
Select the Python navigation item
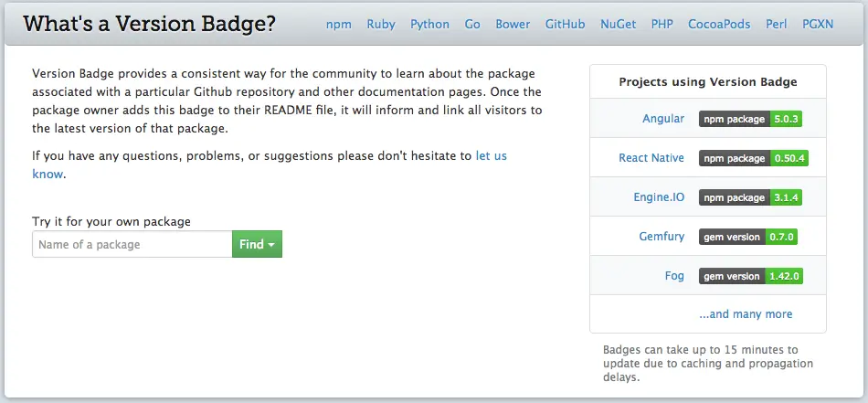(x=429, y=24)
